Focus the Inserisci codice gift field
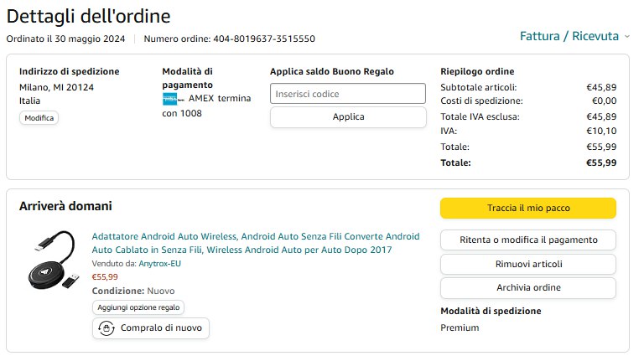Image resolution: width=644 pixels, height=361 pixels. pyautogui.click(x=348, y=94)
